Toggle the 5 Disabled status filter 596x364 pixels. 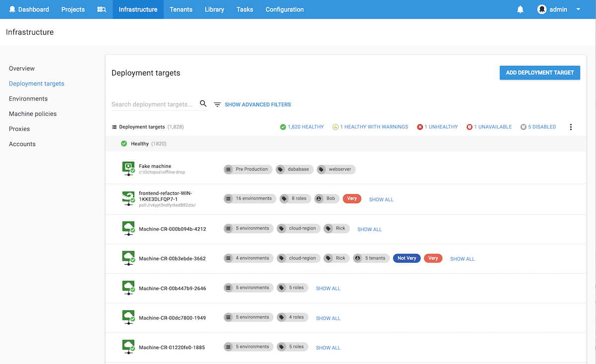point(538,127)
